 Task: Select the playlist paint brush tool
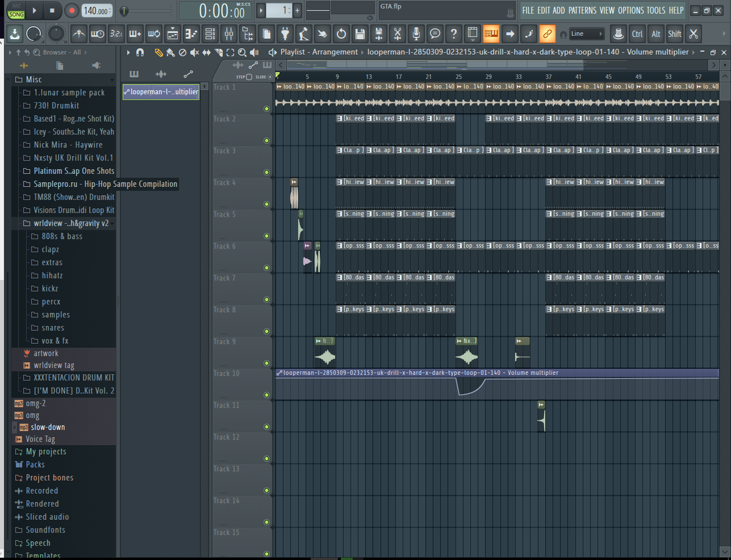[170, 52]
